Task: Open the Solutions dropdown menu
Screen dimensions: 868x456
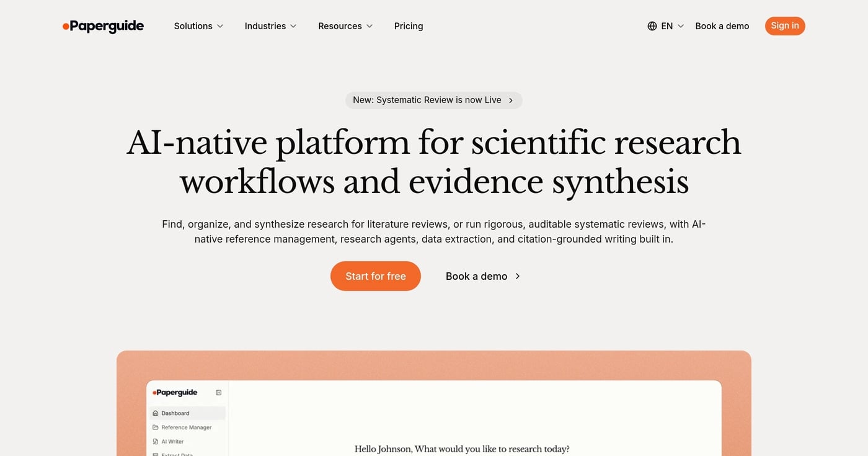Action: click(198, 26)
